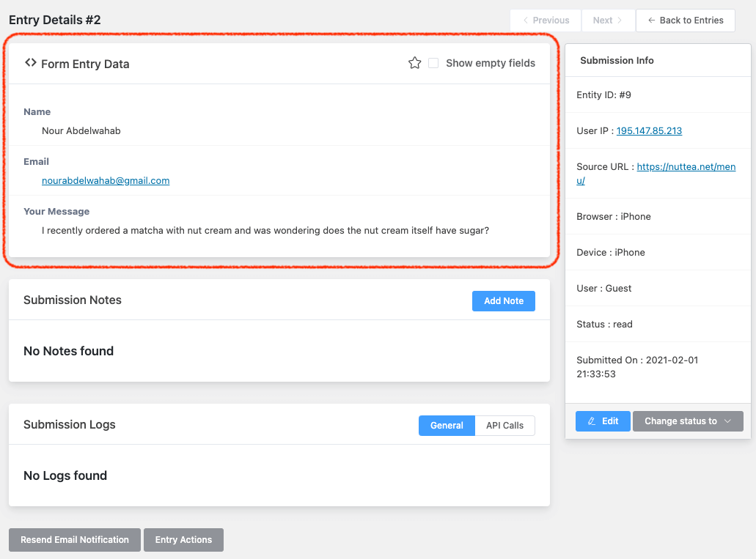Click the chevron on Previous button
756x559 pixels.
point(525,21)
